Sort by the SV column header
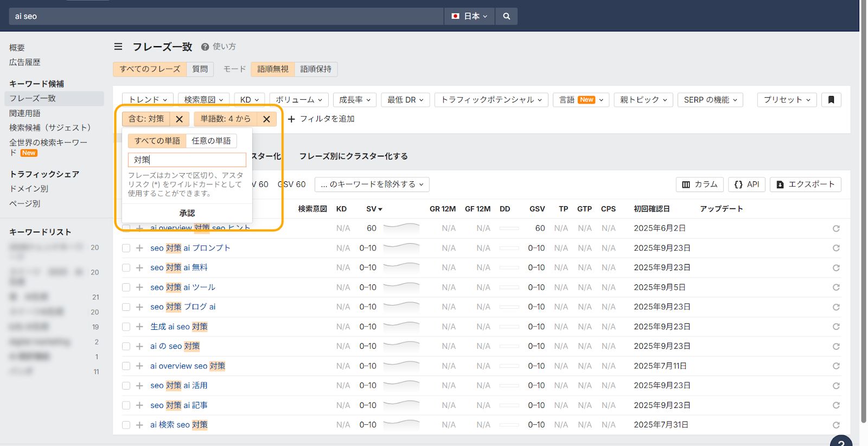The width and height of the screenshot is (868, 446). (374, 209)
